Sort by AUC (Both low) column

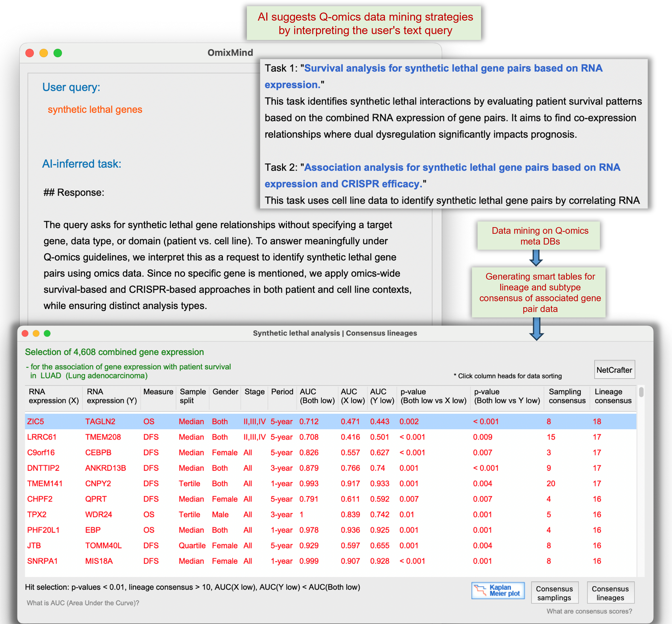pos(317,396)
